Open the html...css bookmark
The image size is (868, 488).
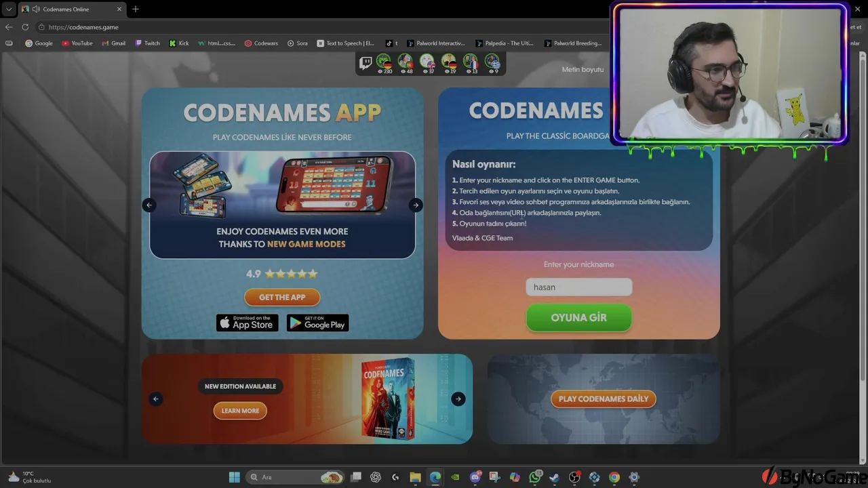pyautogui.click(x=216, y=43)
